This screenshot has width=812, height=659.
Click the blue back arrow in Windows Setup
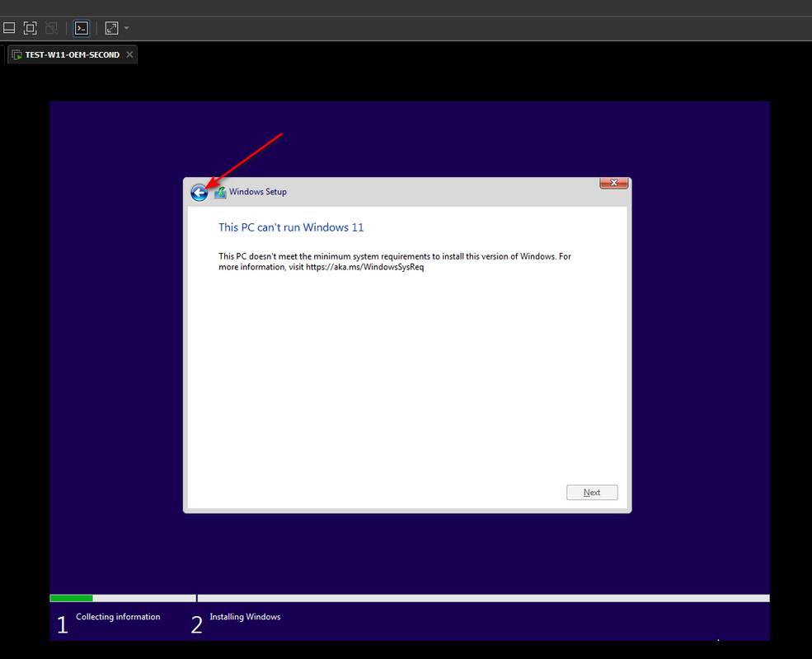(199, 193)
